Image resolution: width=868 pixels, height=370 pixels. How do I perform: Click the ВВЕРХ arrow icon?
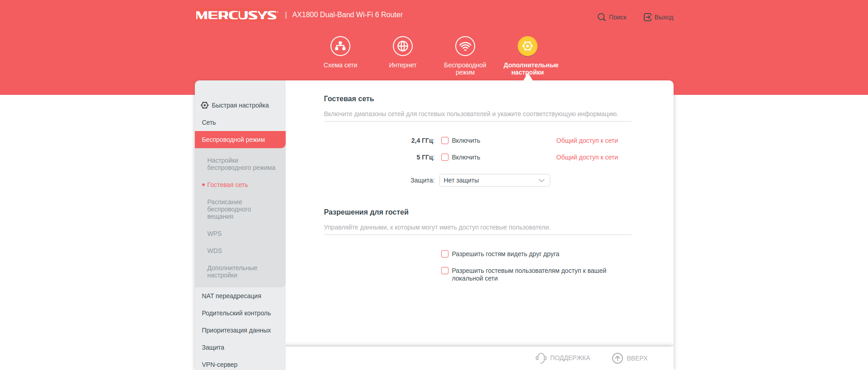click(x=617, y=358)
